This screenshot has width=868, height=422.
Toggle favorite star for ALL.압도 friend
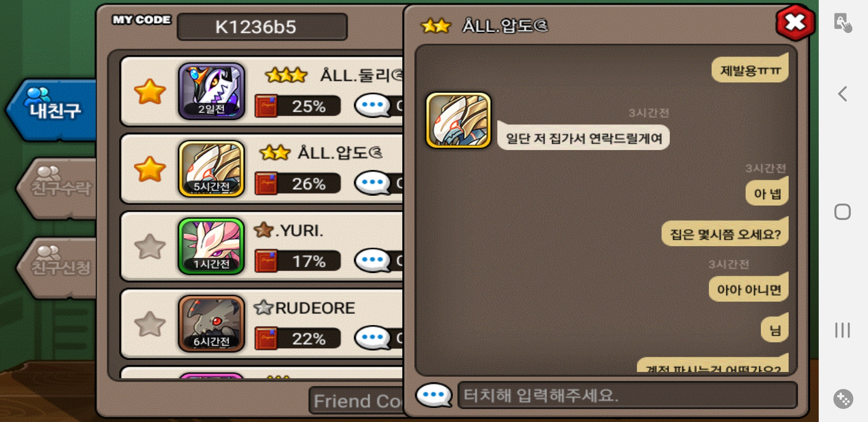click(150, 169)
